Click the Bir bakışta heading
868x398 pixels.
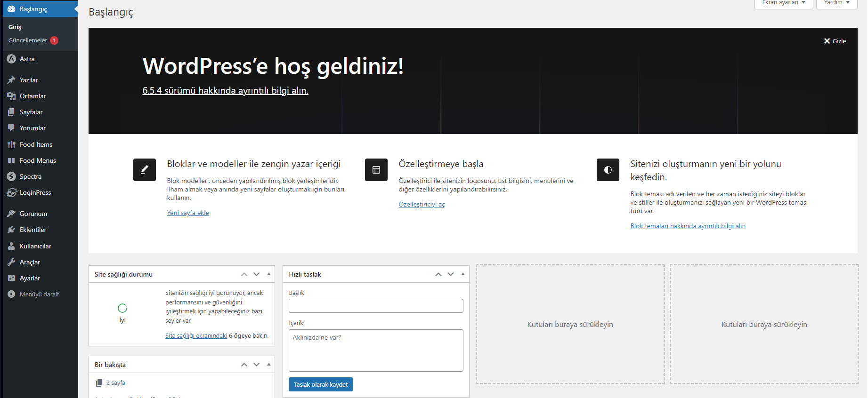(110, 365)
